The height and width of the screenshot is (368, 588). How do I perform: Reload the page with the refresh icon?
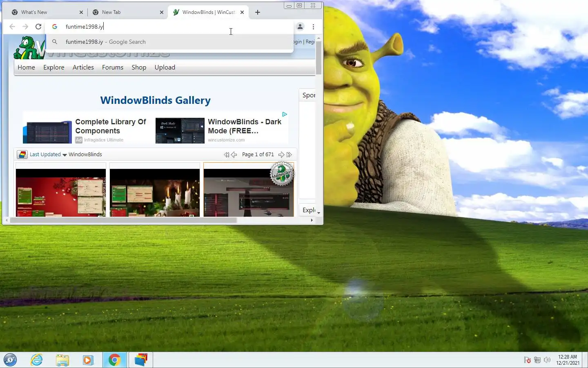tap(38, 27)
